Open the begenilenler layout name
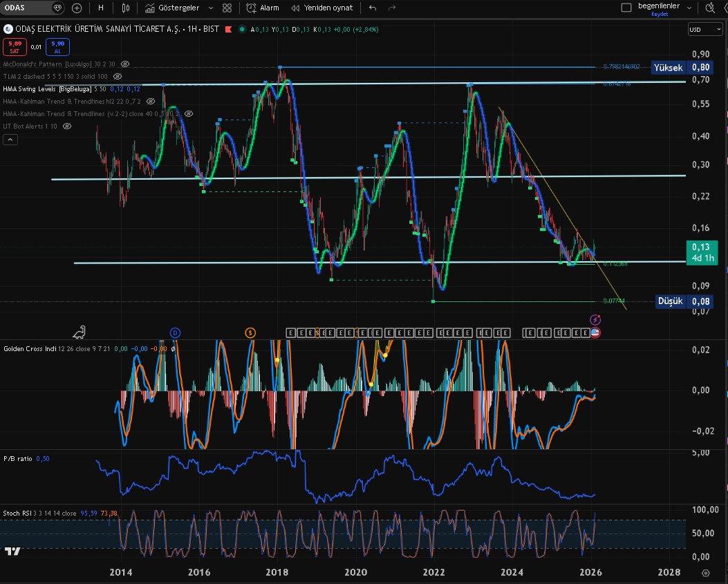The image size is (728, 584). (659, 6)
